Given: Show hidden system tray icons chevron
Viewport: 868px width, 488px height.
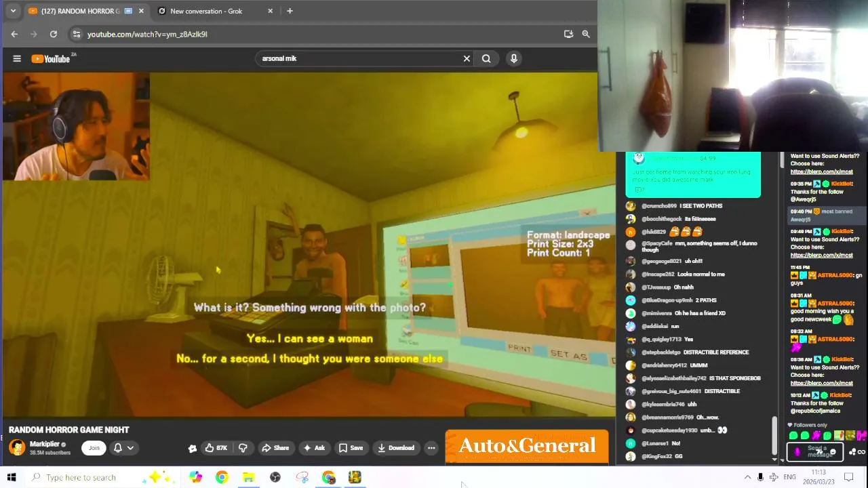Looking at the screenshot, I should [747, 477].
